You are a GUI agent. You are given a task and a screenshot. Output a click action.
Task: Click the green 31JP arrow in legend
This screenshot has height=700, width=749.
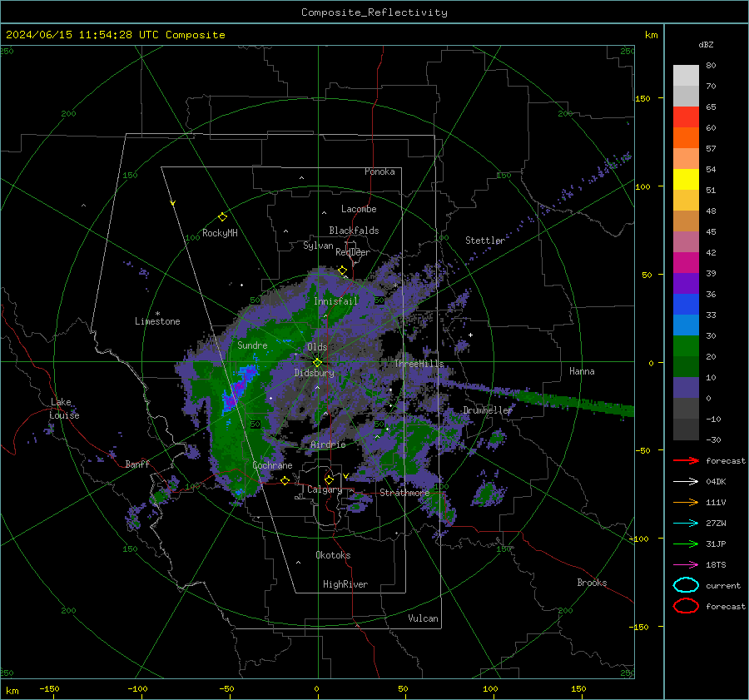(686, 544)
